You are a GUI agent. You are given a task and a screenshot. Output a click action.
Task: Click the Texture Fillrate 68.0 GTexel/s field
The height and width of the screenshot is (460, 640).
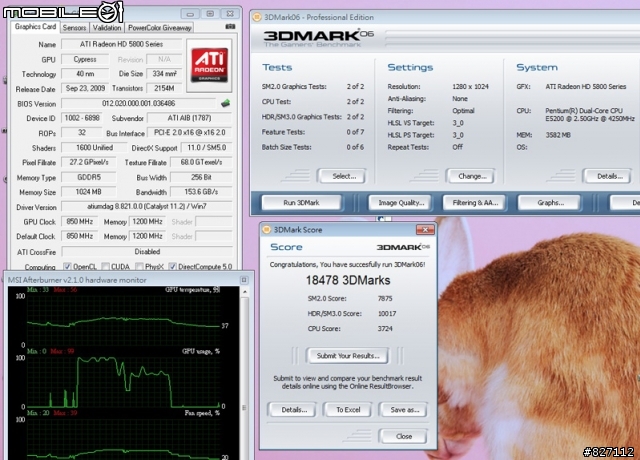[x=201, y=162]
